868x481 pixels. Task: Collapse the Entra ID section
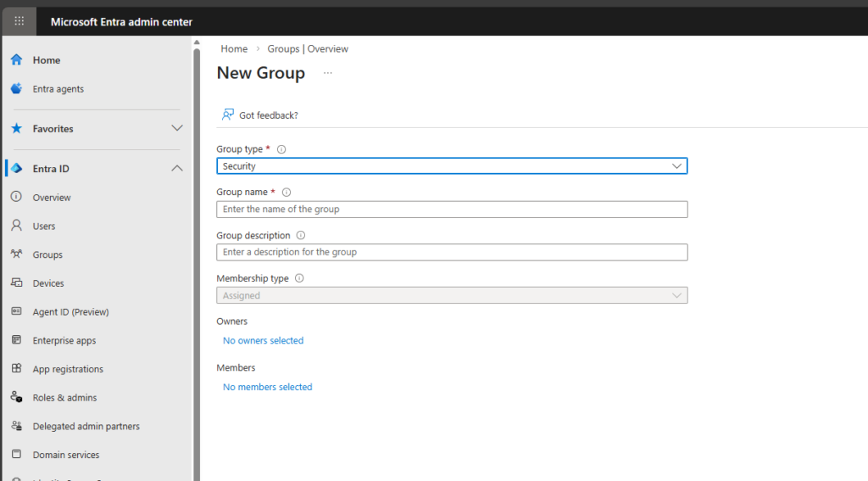click(177, 169)
